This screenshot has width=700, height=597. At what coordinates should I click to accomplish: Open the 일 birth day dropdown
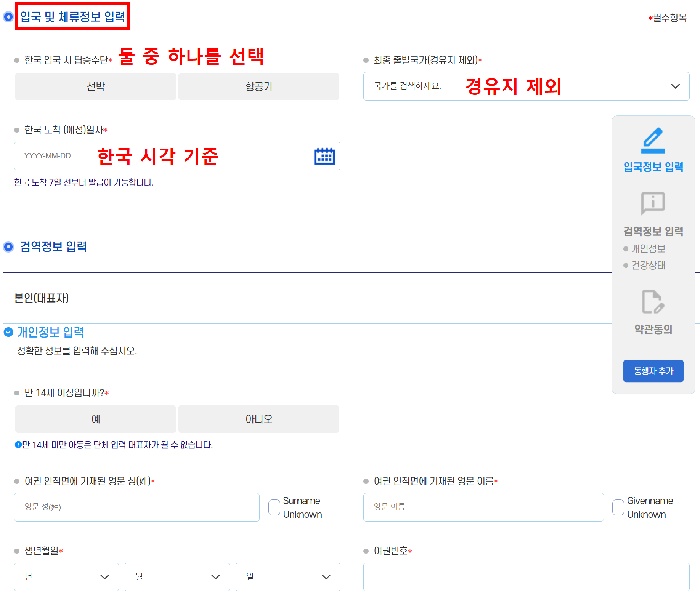coord(288,577)
